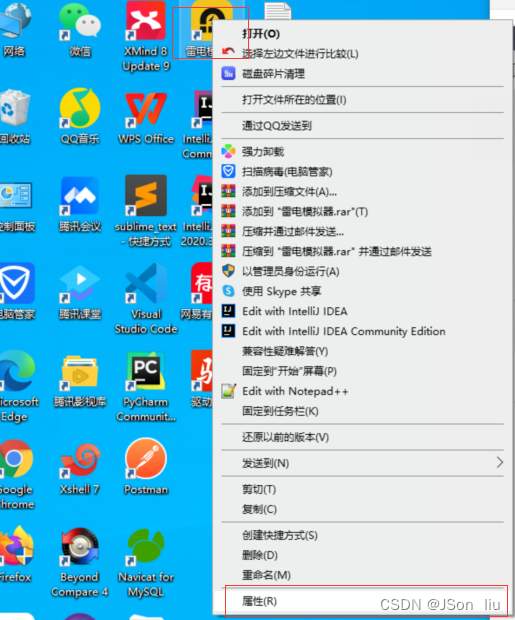
Task: Choose 复制(C) from context menu
Action: 259,509
